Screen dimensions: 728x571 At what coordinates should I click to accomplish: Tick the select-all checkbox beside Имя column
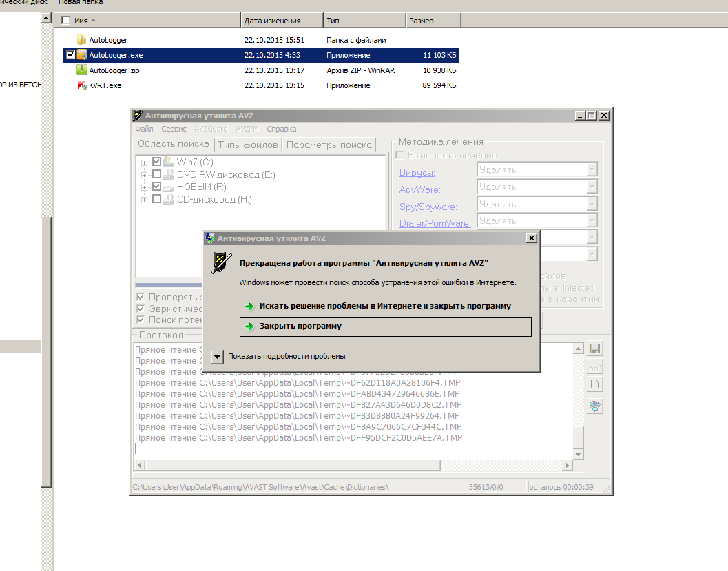click(65, 21)
